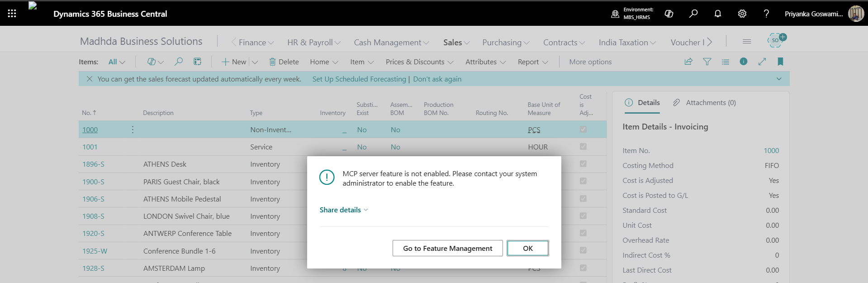Bookmark this page with the bookmark icon
The height and width of the screenshot is (283, 868).
[780, 62]
